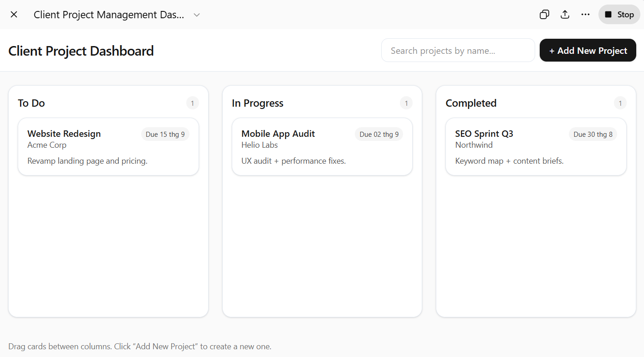Click the Due 02 thg 9 badge
This screenshot has width=644, height=357.
379,135
